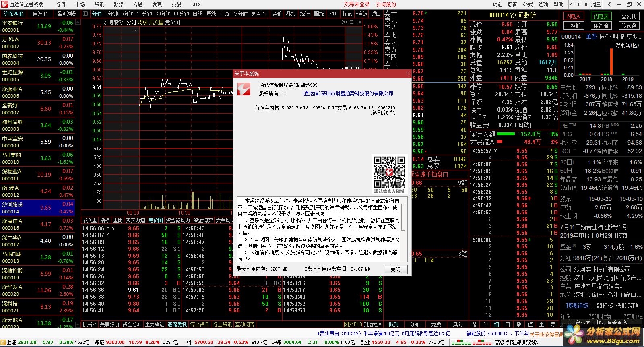Open the company link in About dialog
The width and height of the screenshot is (644, 347).
pyautogui.click(x=348, y=93)
